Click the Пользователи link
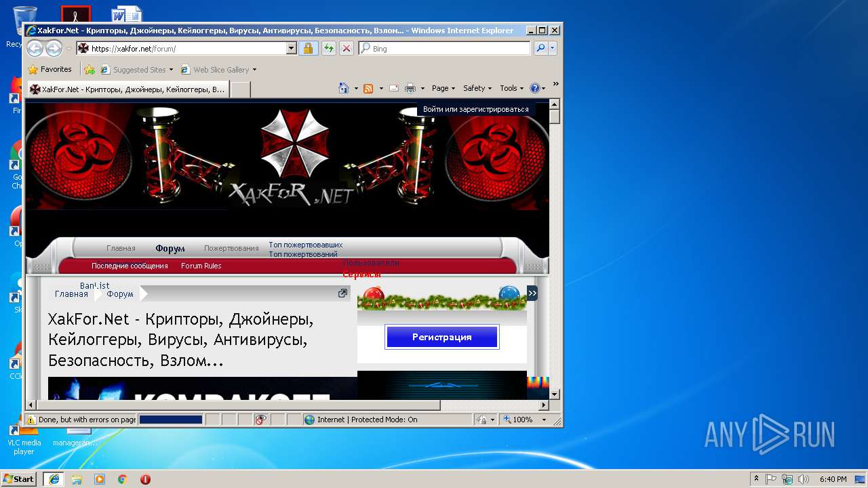This screenshot has width=868, height=488. pos(371,262)
